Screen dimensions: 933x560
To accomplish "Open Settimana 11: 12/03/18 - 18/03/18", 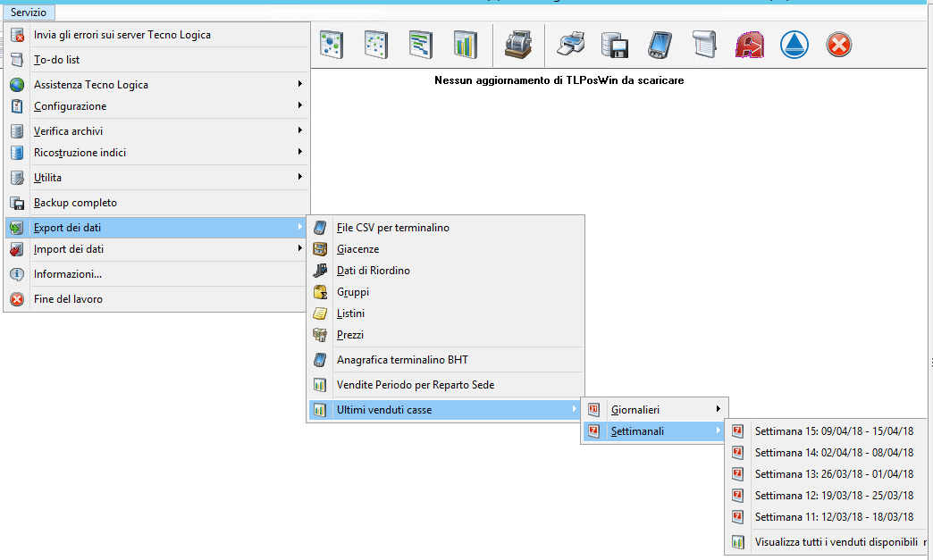I will pos(834,517).
